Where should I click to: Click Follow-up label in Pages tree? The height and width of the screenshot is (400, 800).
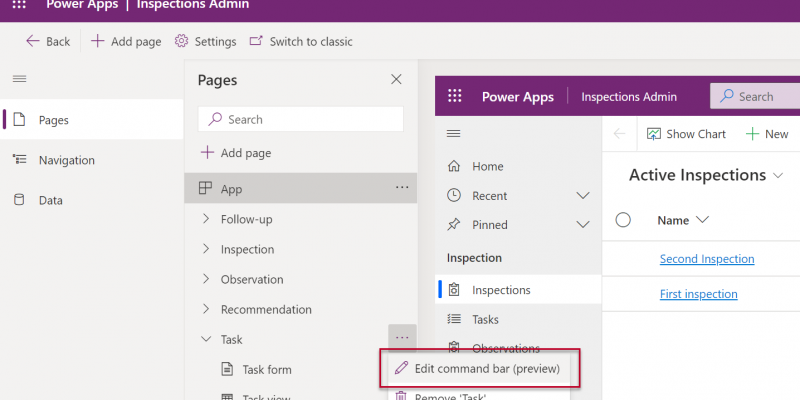246,219
